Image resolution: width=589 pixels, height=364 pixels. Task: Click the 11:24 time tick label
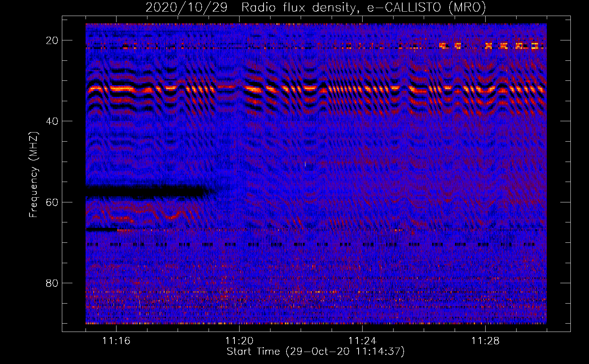coord(363,341)
